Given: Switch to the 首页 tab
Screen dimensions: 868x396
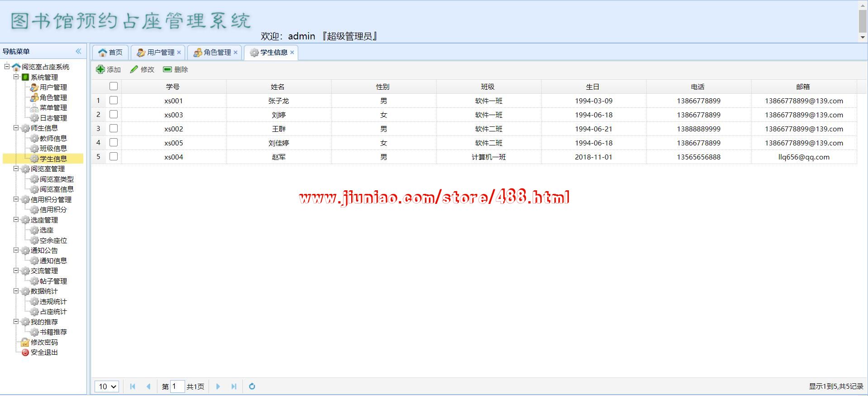Looking at the screenshot, I should [x=110, y=53].
